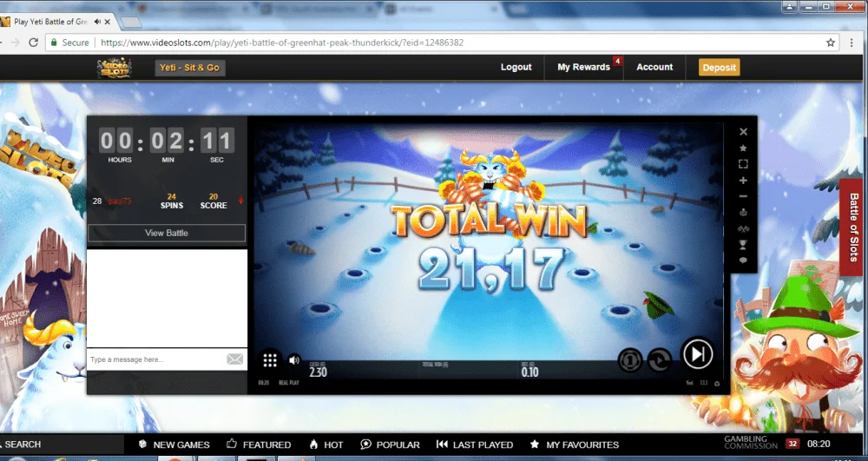Mute the game sound speaker icon
Image resolution: width=868 pixels, height=461 pixels.
(294, 360)
